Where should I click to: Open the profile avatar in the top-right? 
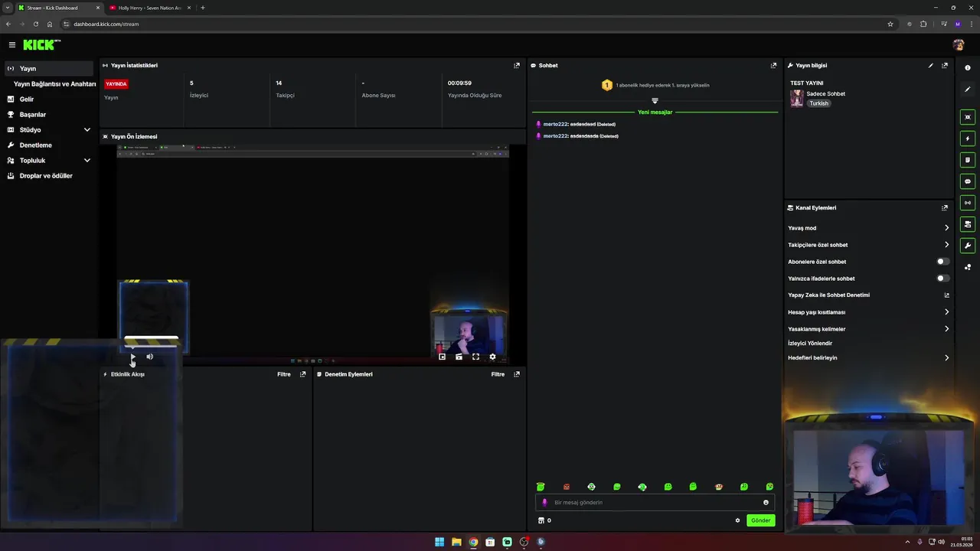coord(958,45)
